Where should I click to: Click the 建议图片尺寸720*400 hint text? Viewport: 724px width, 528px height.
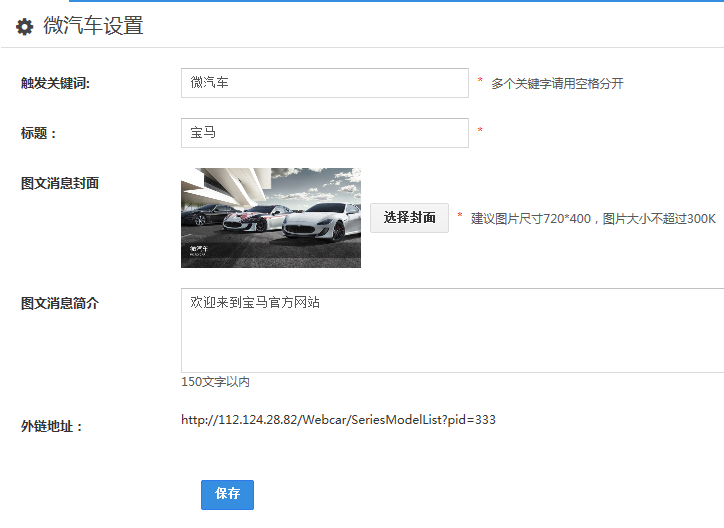(593, 219)
